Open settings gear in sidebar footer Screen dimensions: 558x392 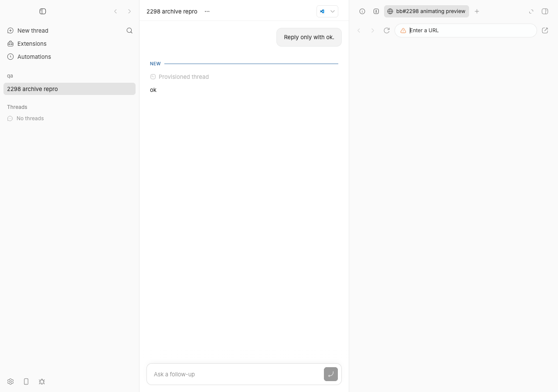(x=10, y=382)
